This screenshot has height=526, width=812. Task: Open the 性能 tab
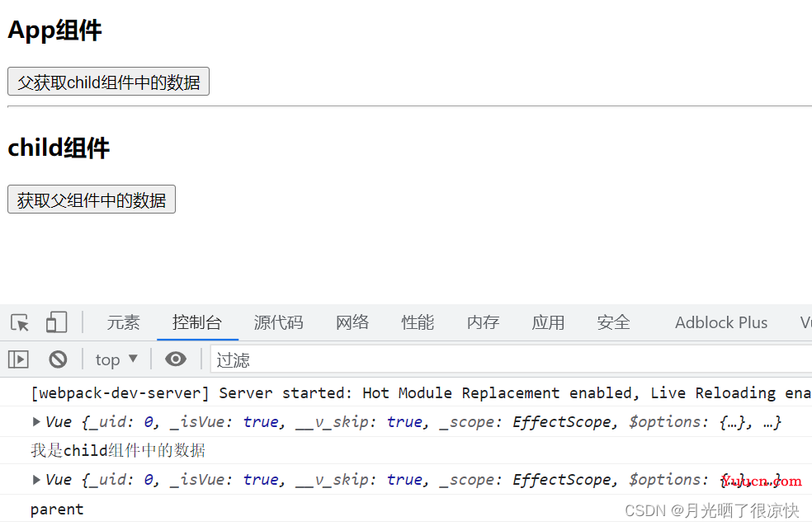pos(418,322)
